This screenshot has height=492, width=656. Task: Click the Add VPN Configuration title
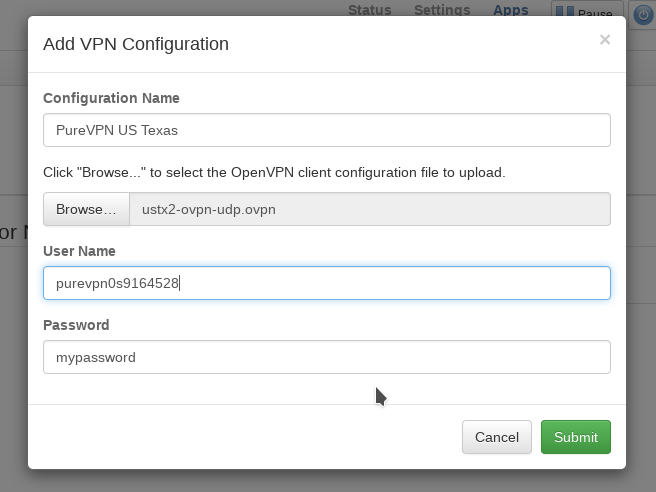pos(135,44)
